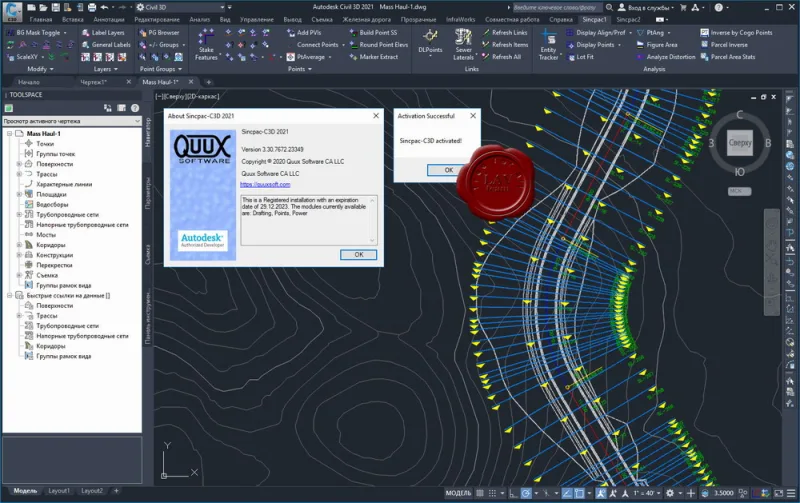Click General Labels

pos(106,44)
